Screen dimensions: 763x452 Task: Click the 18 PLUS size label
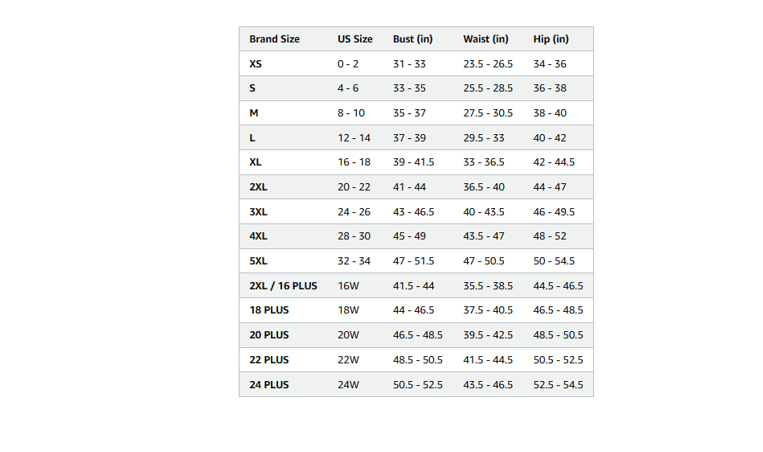pos(269,310)
